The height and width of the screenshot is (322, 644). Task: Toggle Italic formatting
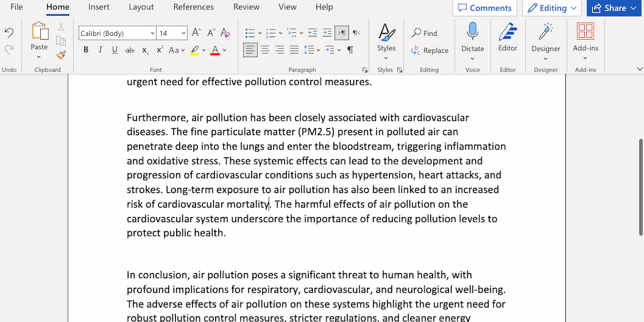pos(101,50)
